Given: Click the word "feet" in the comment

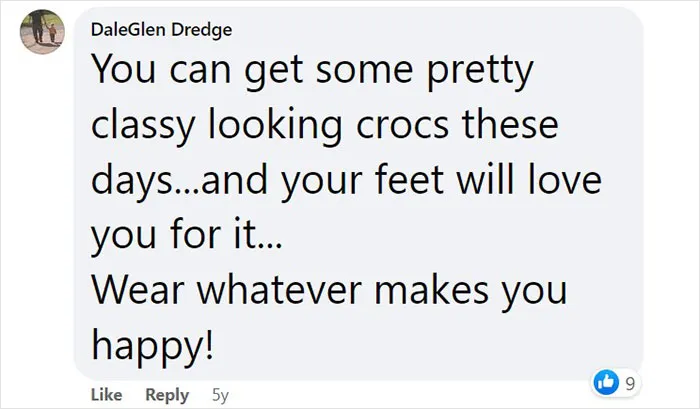Looking at the screenshot, I should coord(409,179).
